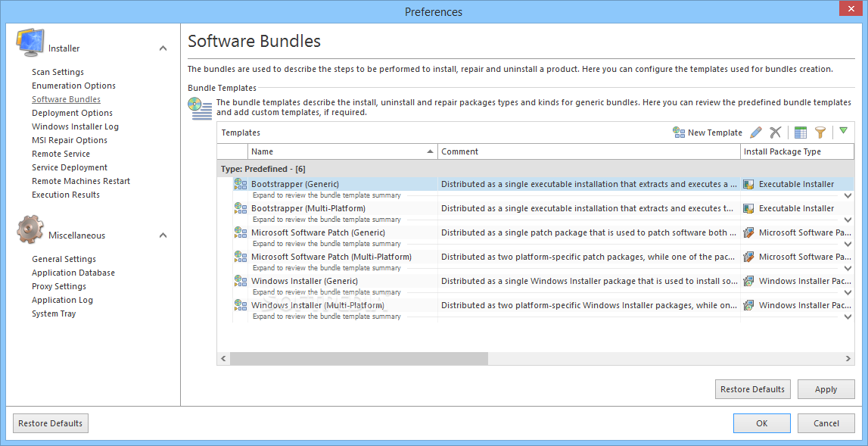
Task: Open System Tray settings
Action: click(x=54, y=313)
